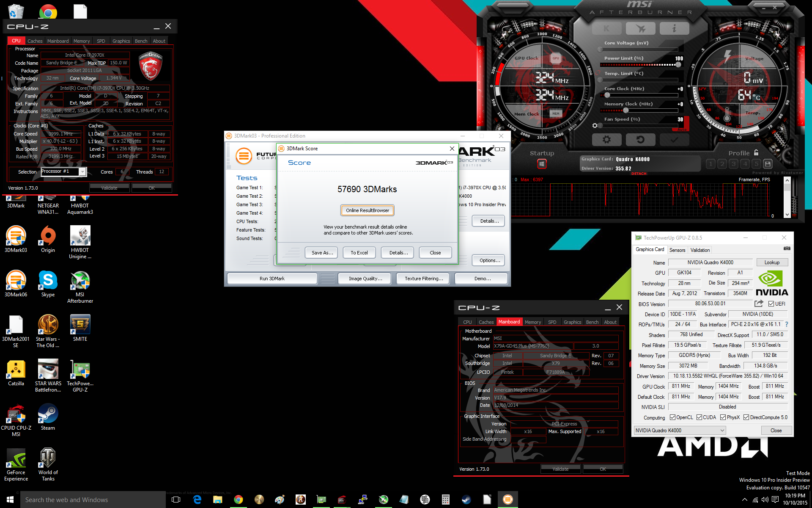Click the Search the web and Windows box

(x=93, y=500)
